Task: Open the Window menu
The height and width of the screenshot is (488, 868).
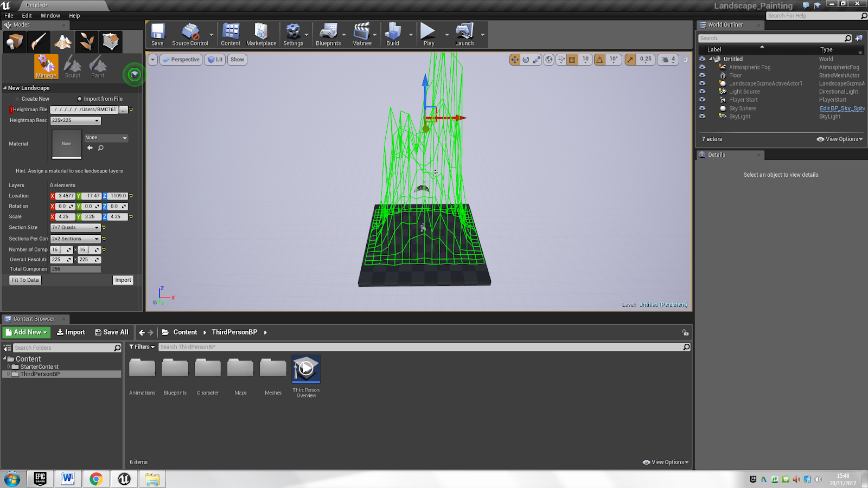Action: 50,16
